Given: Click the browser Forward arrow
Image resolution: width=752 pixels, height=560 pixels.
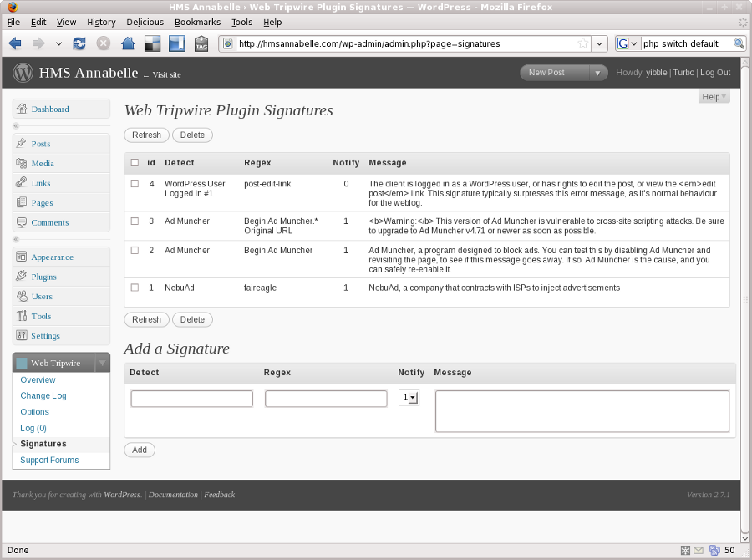Looking at the screenshot, I should [x=38, y=43].
